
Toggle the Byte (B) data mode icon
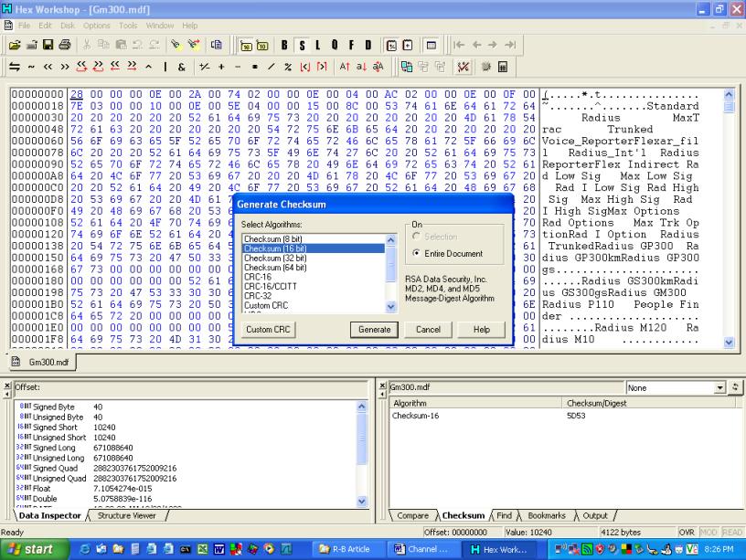[x=284, y=45]
